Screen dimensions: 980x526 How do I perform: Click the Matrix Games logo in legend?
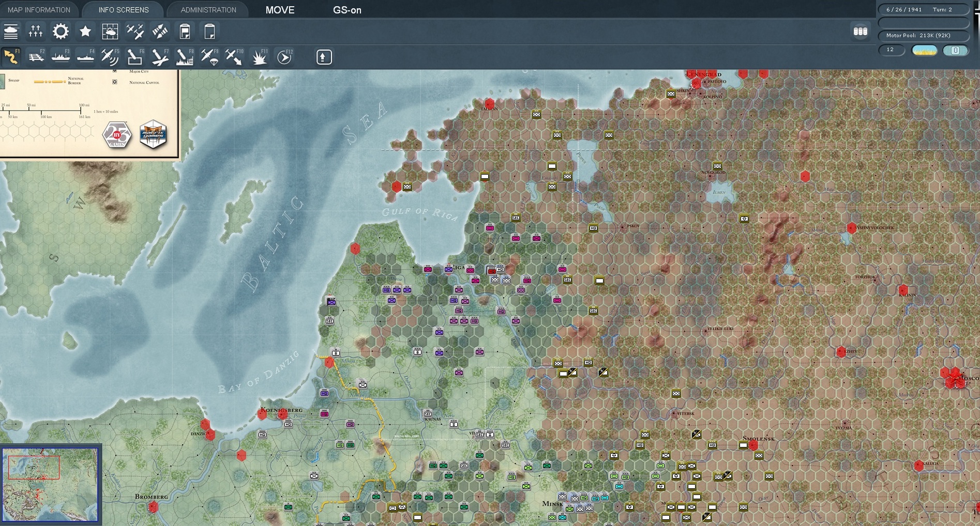[x=153, y=134]
